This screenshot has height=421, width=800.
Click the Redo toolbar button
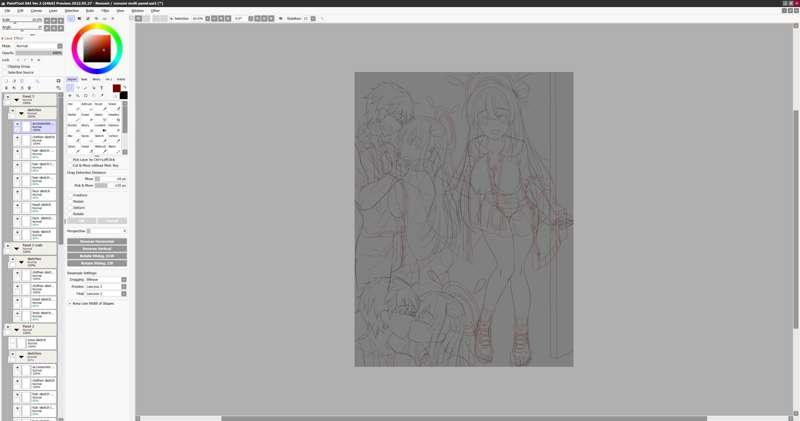pos(146,18)
